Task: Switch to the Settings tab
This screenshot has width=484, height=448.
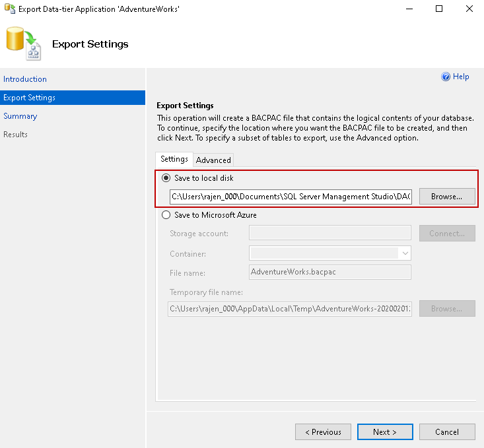Action: point(174,159)
